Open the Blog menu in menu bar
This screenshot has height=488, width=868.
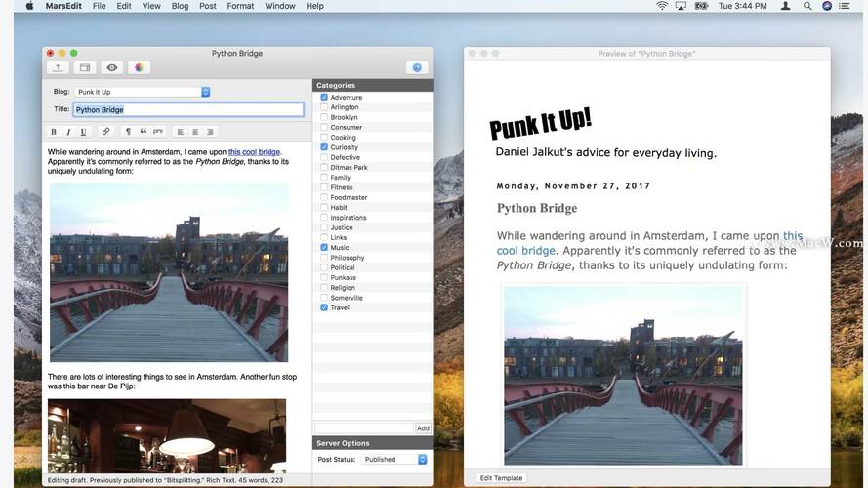pos(180,6)
